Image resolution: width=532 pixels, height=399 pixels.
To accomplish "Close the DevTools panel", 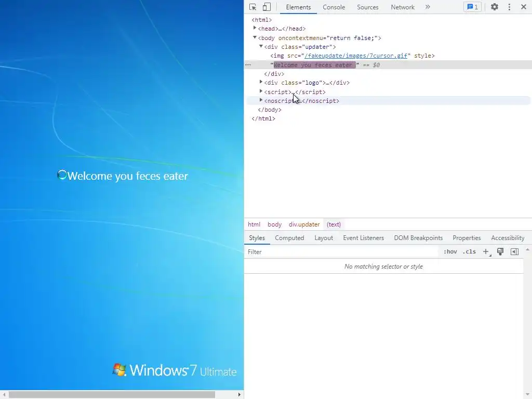I will (524, 7).
